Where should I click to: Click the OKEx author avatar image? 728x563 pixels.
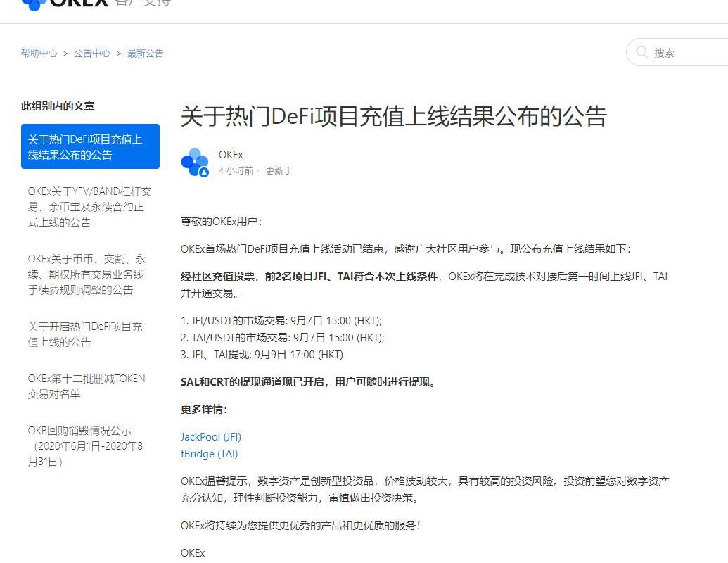[195, 162]
